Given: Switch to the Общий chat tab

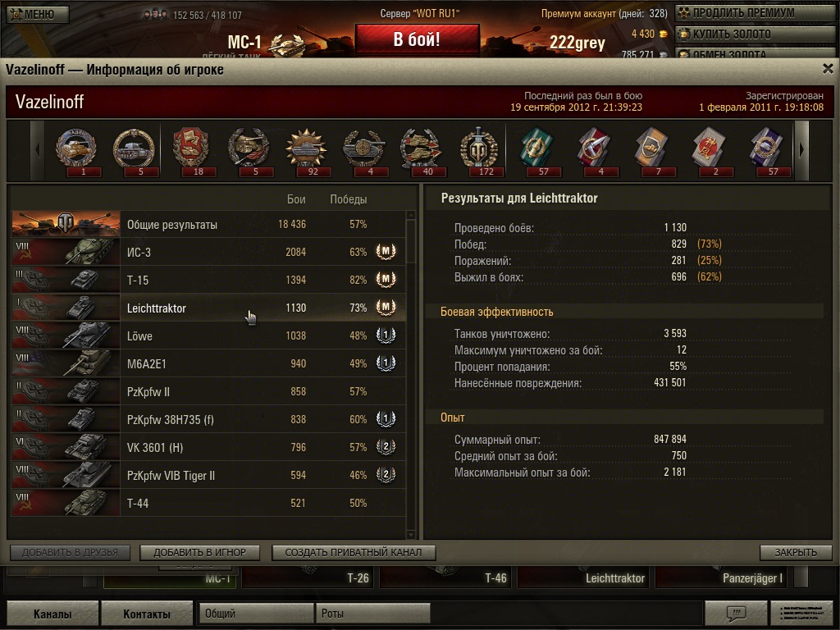Looking at the screenshot, I should pos(256,614).
